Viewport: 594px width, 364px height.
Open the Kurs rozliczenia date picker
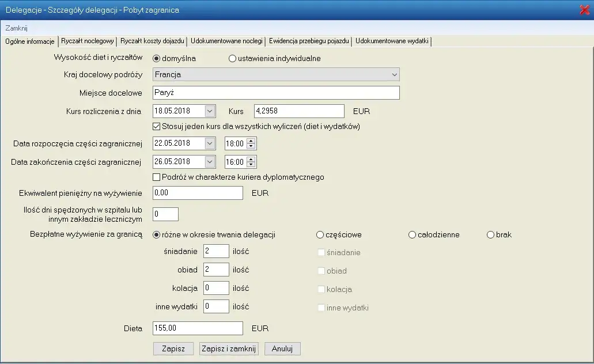point(210,111)
